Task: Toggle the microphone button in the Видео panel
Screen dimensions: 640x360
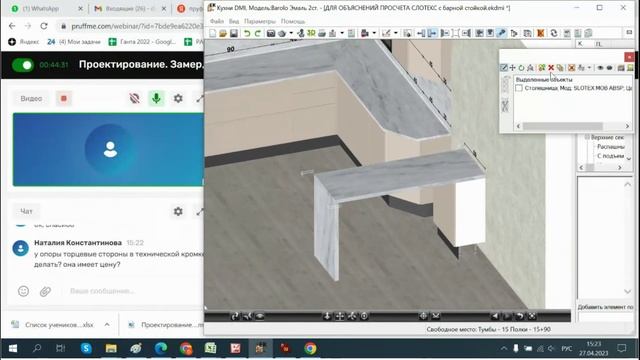Action: coord(156,98)
